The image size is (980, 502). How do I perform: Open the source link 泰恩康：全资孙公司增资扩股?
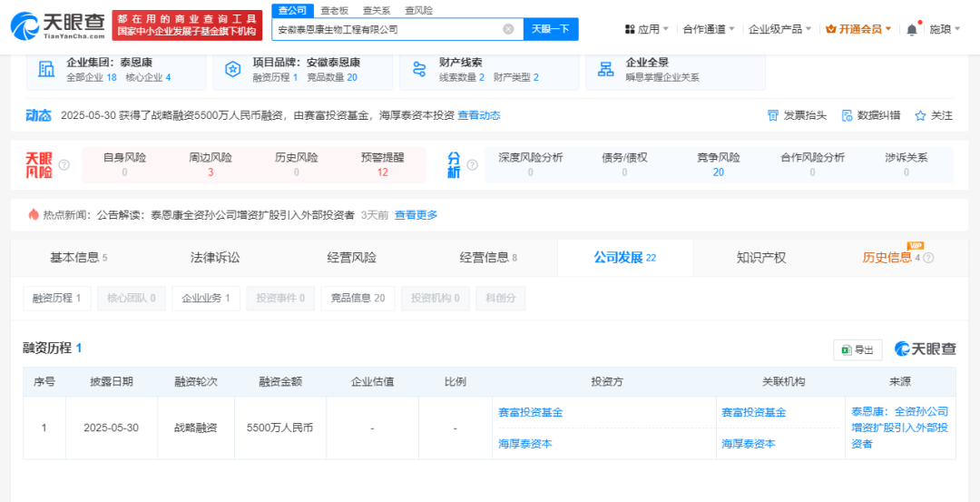pos(900,428)
